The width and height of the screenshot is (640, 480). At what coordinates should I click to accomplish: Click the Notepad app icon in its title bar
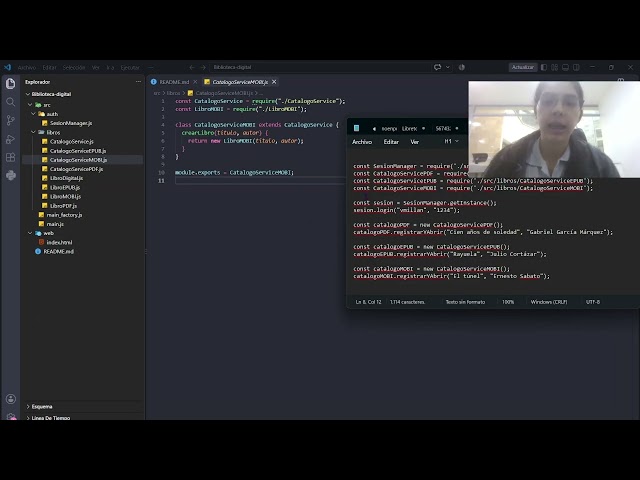[356, 128]
